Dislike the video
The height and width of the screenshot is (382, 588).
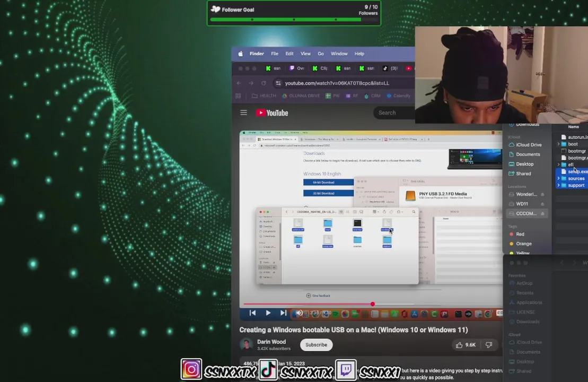point(489,345)
